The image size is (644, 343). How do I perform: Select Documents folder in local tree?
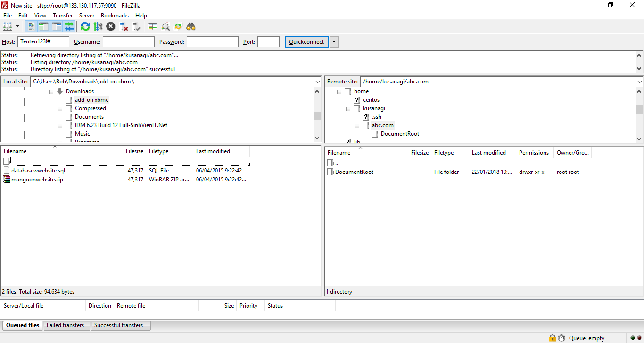click(89, 117)
